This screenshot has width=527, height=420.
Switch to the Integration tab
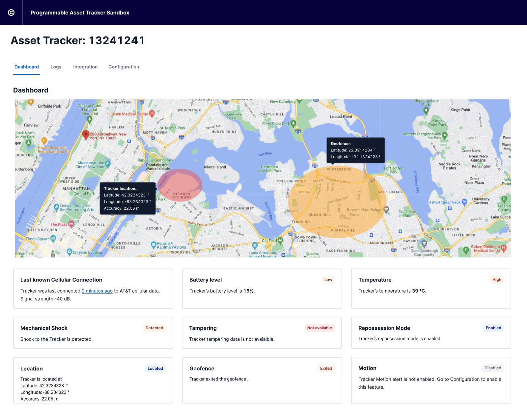[85, 67]
